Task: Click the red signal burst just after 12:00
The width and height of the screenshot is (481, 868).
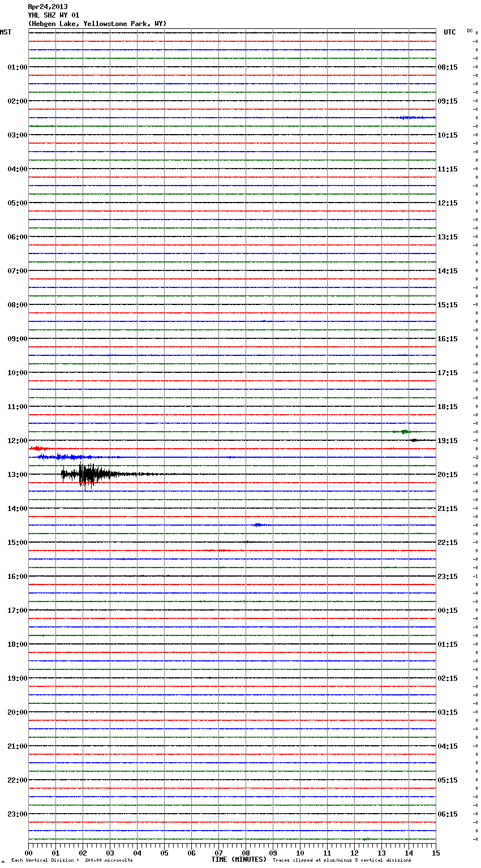Action: click(x=38, y=449)
